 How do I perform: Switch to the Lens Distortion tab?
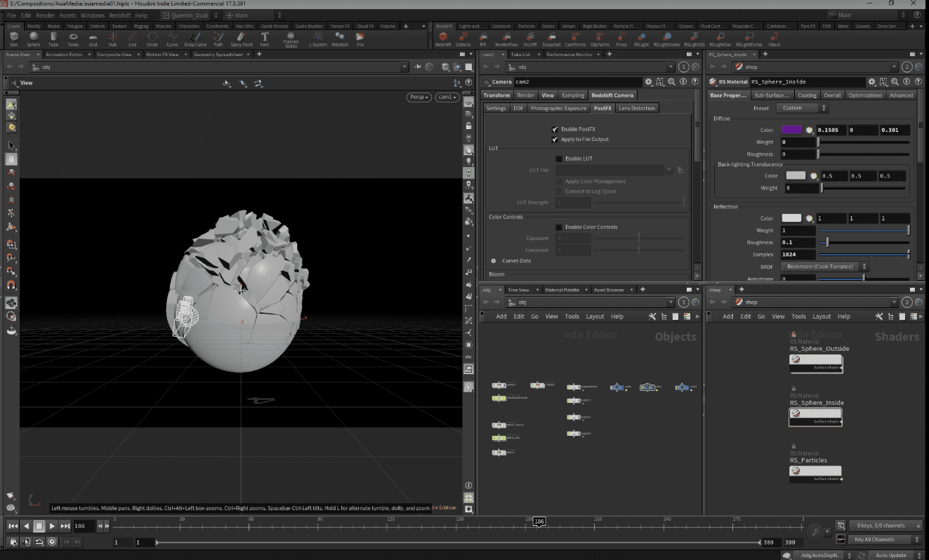(x=637, y=108)
